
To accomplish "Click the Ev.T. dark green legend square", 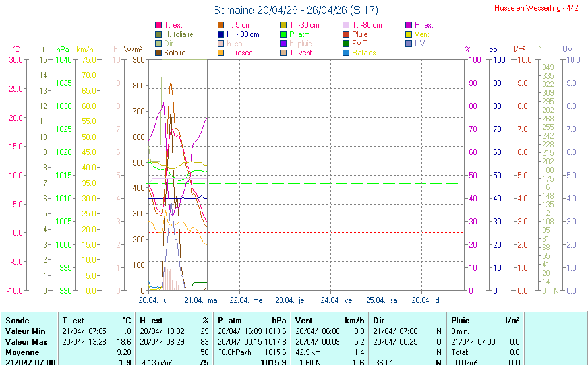I will click(346, 44).
